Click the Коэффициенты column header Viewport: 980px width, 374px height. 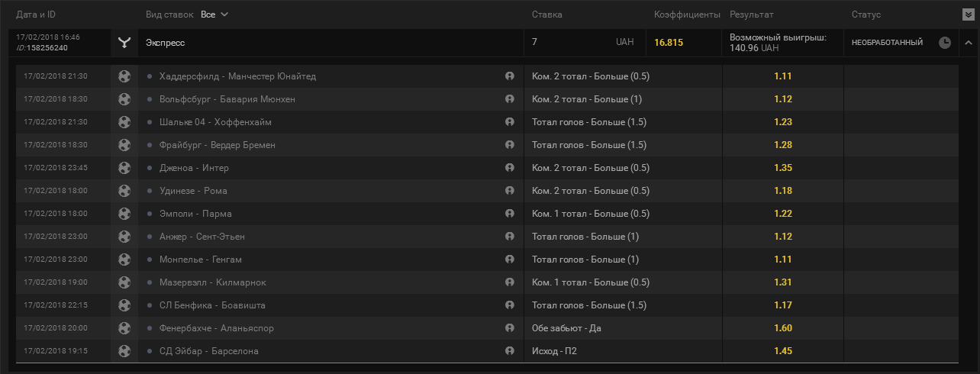[x=687, y=15]
